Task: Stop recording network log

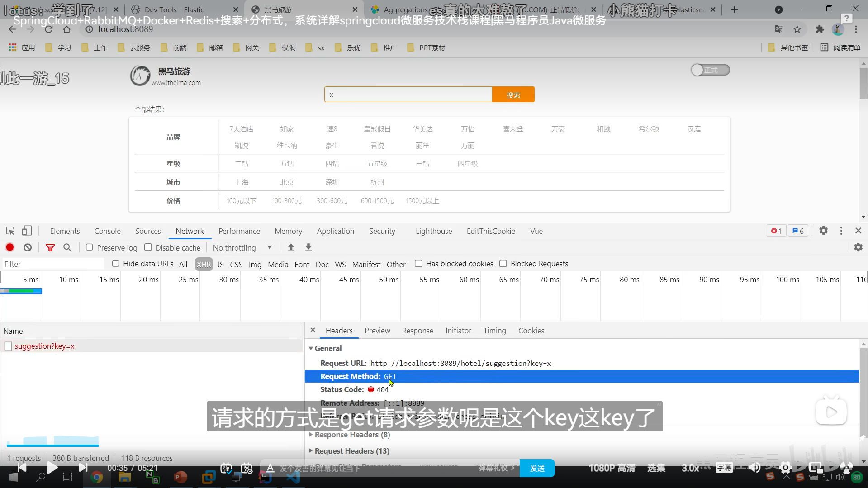Action: click(10, 247)
